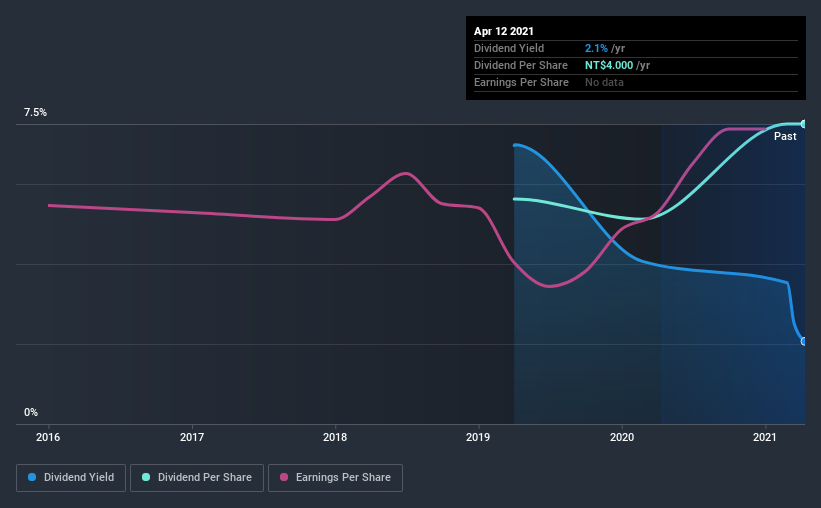
Task: Select the 2020 label on the x-axis
Action: pos(622,437)
